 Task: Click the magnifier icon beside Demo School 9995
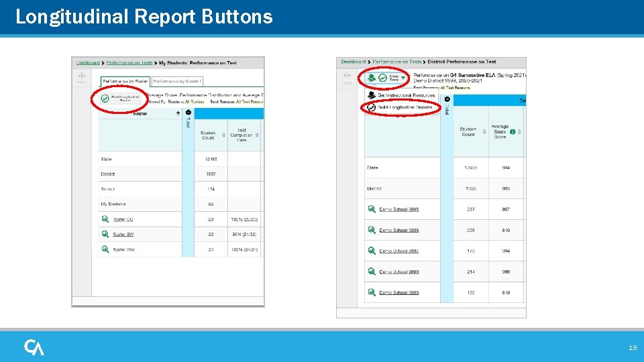click(372, 209)
